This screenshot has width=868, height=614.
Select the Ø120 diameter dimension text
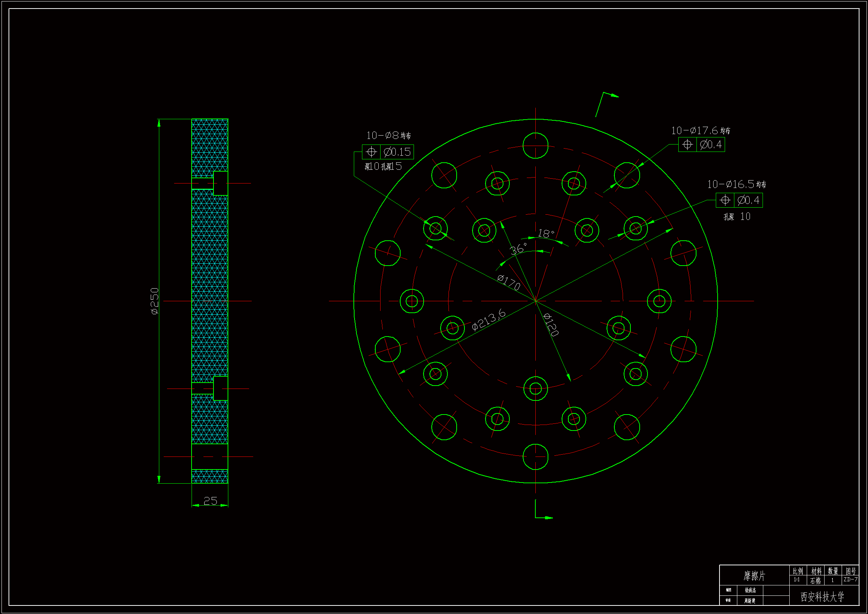(x=551, y=325)
